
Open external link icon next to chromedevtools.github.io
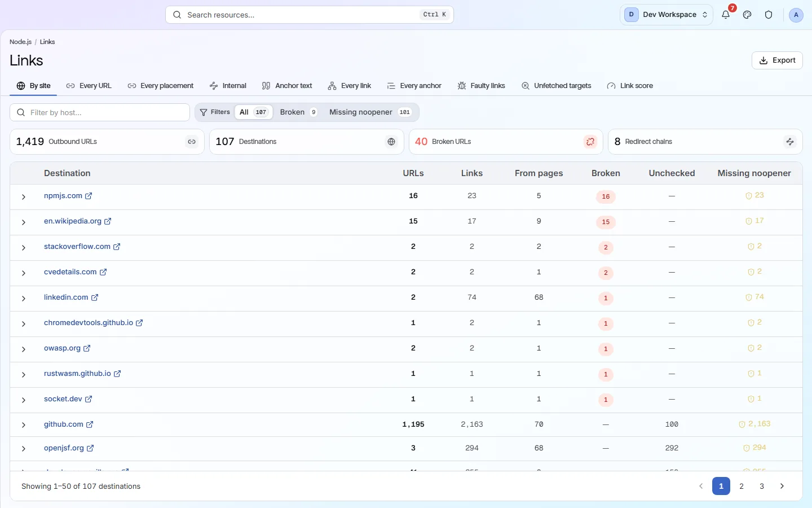pyautogui.click(x=139, y=323)
